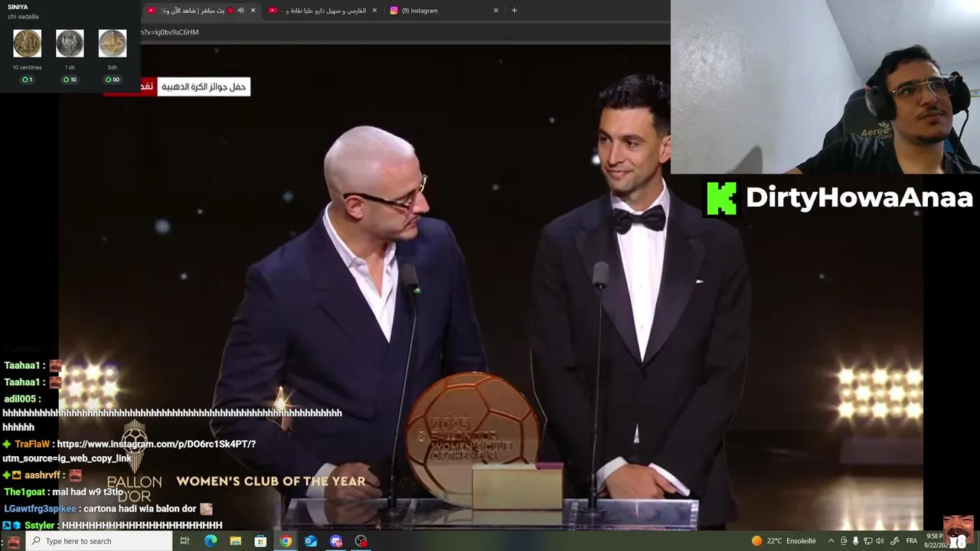This screenshot has height=551, width=980.
Task: Open the volume tray icon
Action: pyautogui.click(x=880, y=541)
